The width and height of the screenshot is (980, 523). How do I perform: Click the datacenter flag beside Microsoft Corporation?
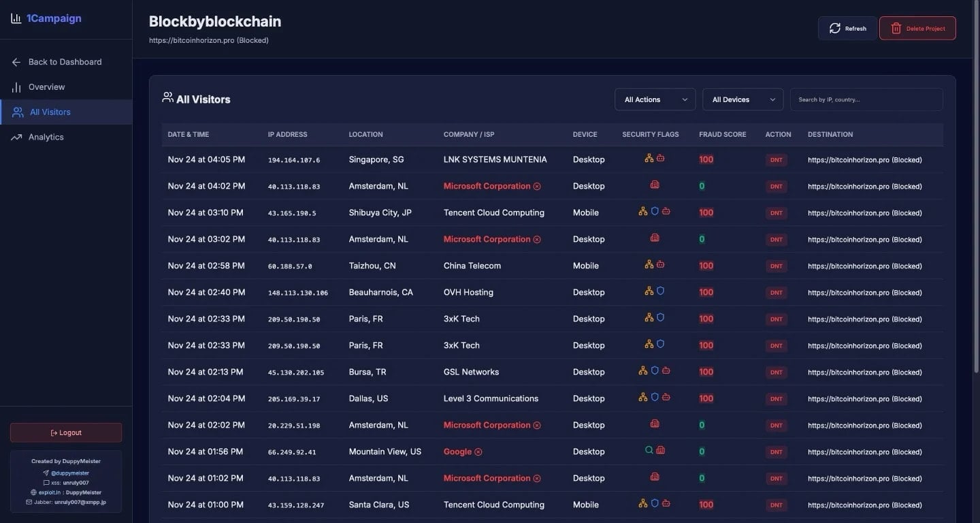click(654, 185)
